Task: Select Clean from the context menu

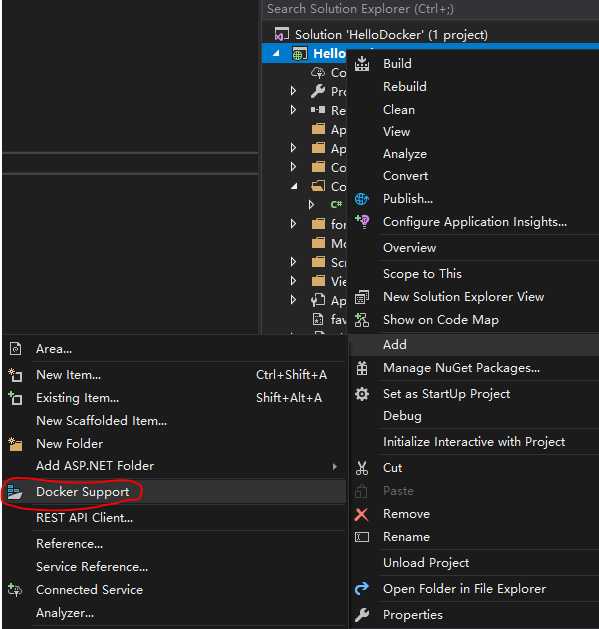Action: tap(399, 110)
